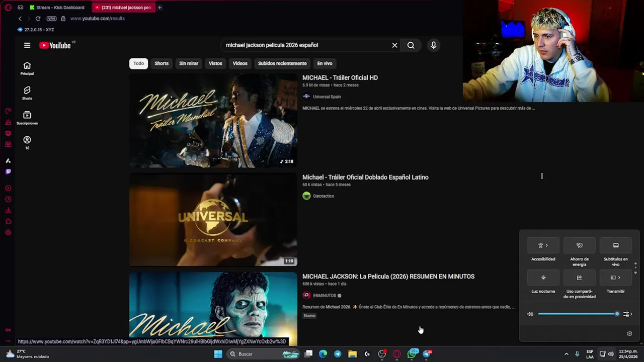Image resolution: width=644 pixels, height=362 pixels.
Task: Play the zombie Michael resumen thumbnail
Action: (x=213, y=309)
